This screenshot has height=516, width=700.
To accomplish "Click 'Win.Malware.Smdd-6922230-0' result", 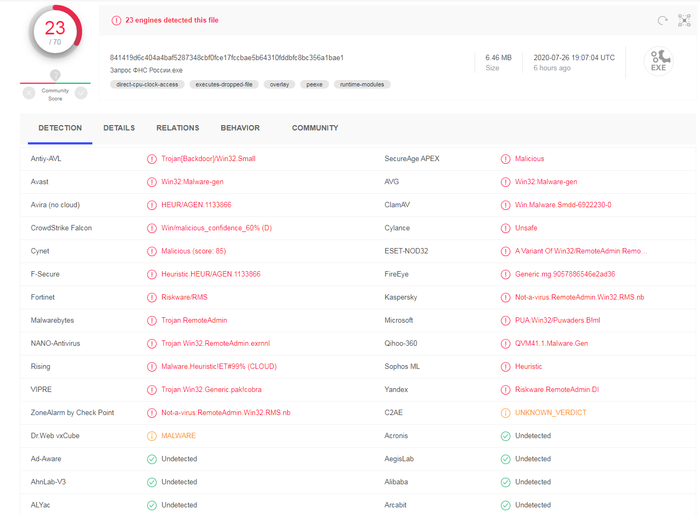I will 563,205.
